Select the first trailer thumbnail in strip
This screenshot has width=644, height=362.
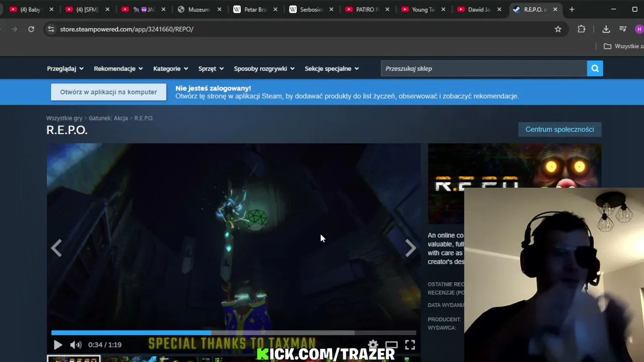point(73,358)
